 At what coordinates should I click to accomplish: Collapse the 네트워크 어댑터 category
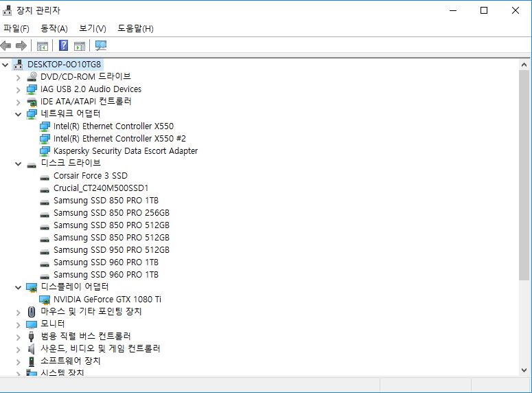click(x=19, y=114)
